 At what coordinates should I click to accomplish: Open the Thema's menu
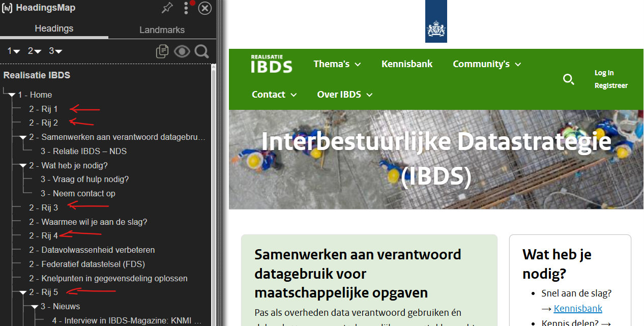[337, 64]
